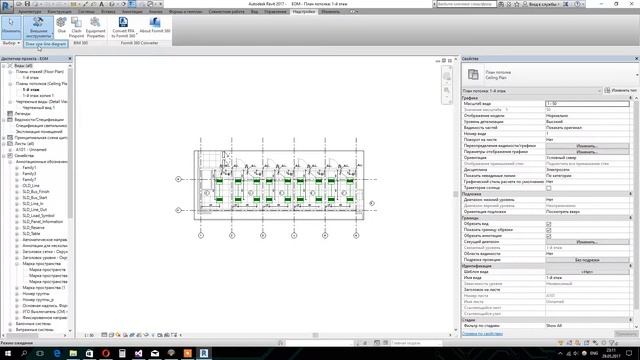Toggle Crop View (Обрезать вид) checkbox

tap(549, 224)
